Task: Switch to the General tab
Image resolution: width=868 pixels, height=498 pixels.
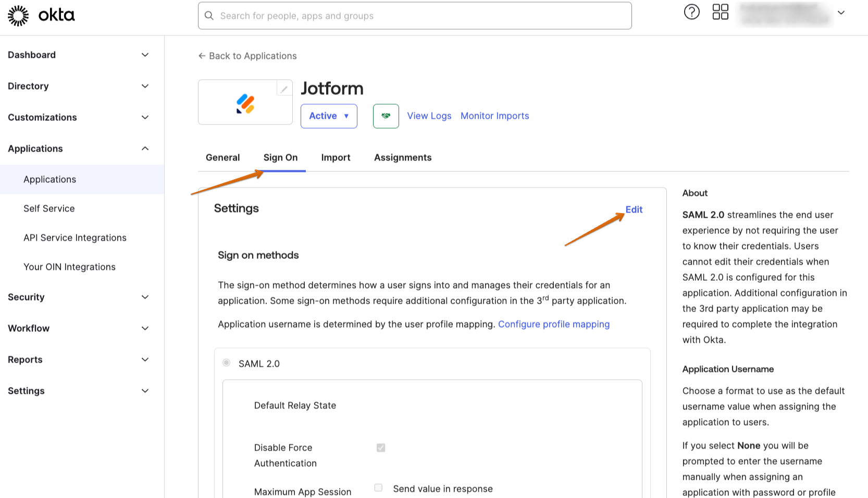Action: 222,157
